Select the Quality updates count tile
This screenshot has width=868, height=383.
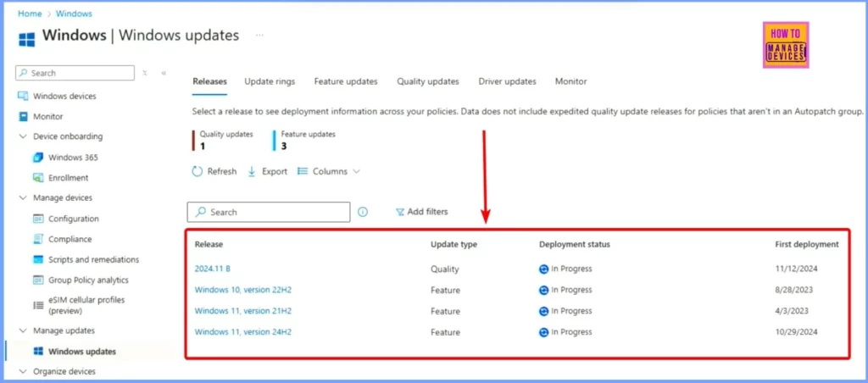point(223,141)
